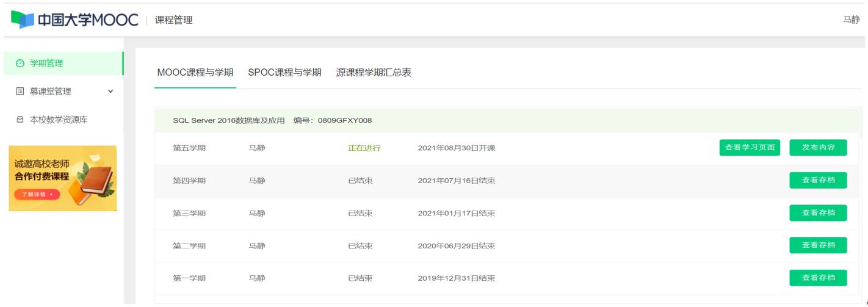Open 本校教学资源库 in the sidebar
Viewport: 868px width, 307px height.
(x=59, y=120)
